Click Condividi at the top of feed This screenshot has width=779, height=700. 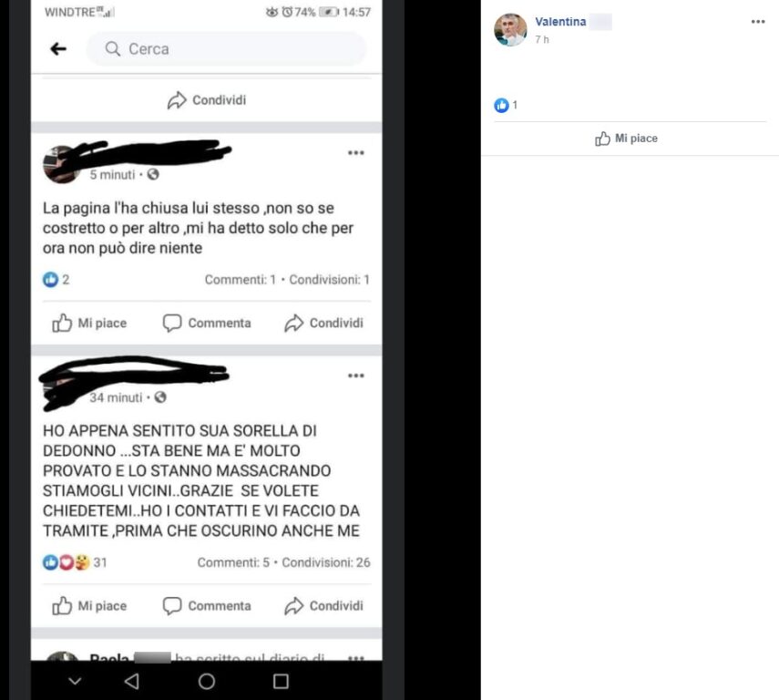[207, 100]
